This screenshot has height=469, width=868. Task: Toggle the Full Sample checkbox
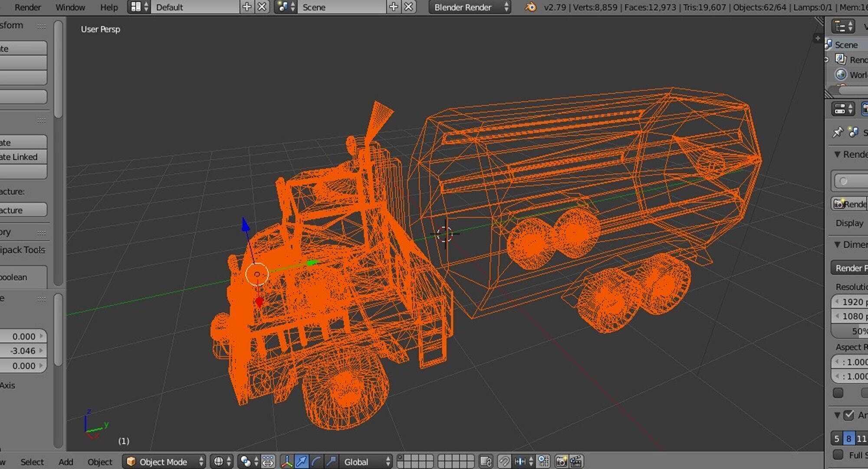[838, 455]
